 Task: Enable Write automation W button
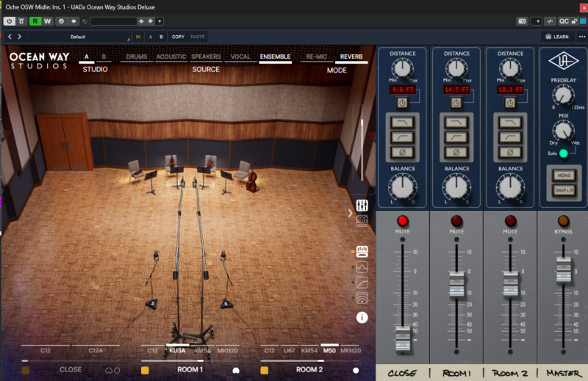(47, 21)
